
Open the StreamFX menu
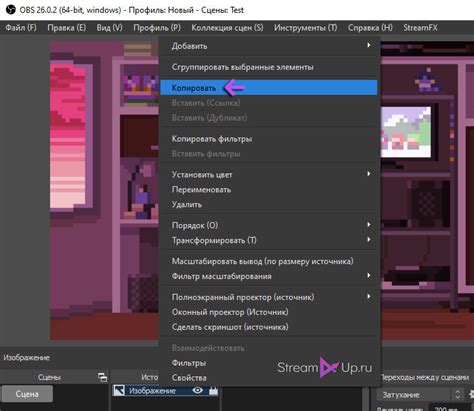pyautogui.click(x=420, y=28)
